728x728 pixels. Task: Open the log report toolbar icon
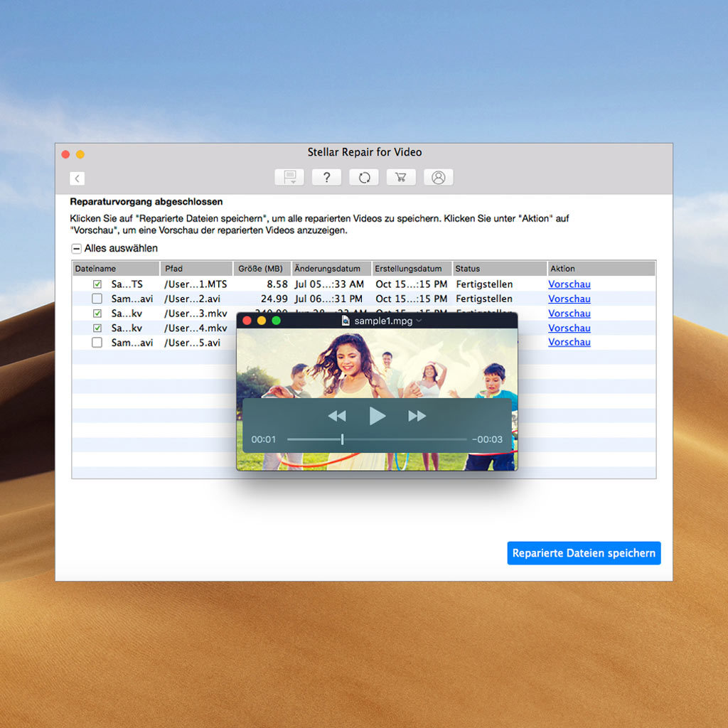coord(289,177)
